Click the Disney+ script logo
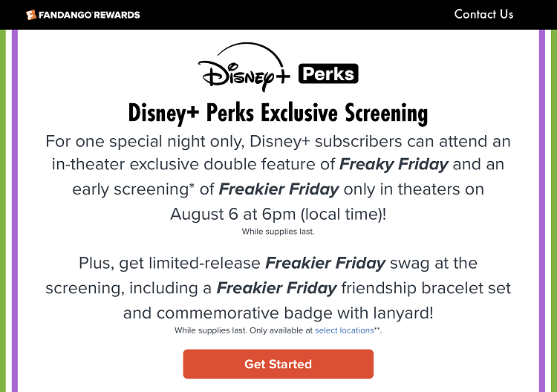Viewport: 557px width, 392px height. 244,68
